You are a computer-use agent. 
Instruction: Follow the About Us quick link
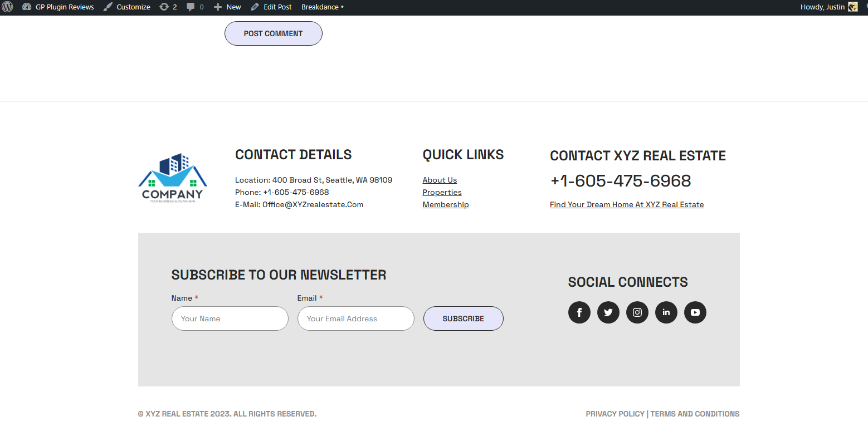coord(440,180)
